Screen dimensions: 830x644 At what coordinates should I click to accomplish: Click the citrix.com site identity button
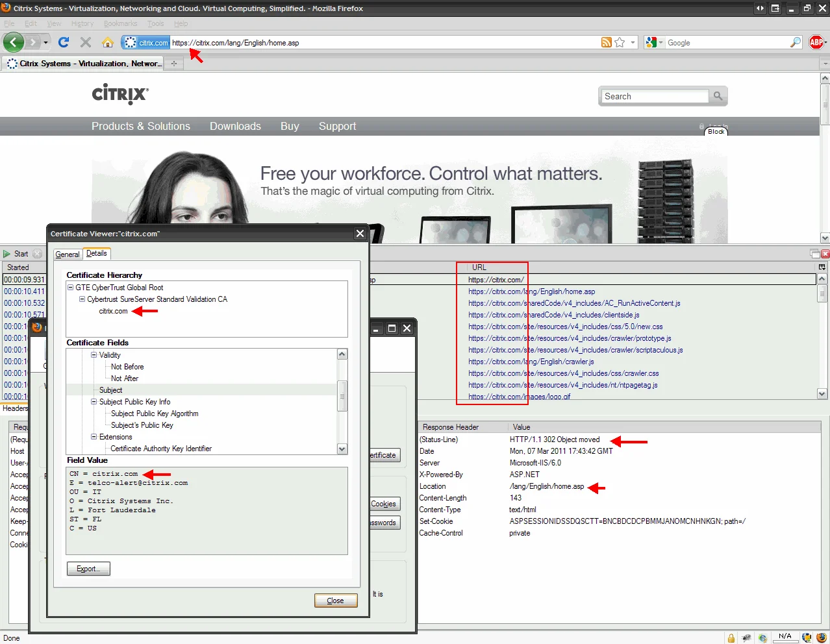146,43
